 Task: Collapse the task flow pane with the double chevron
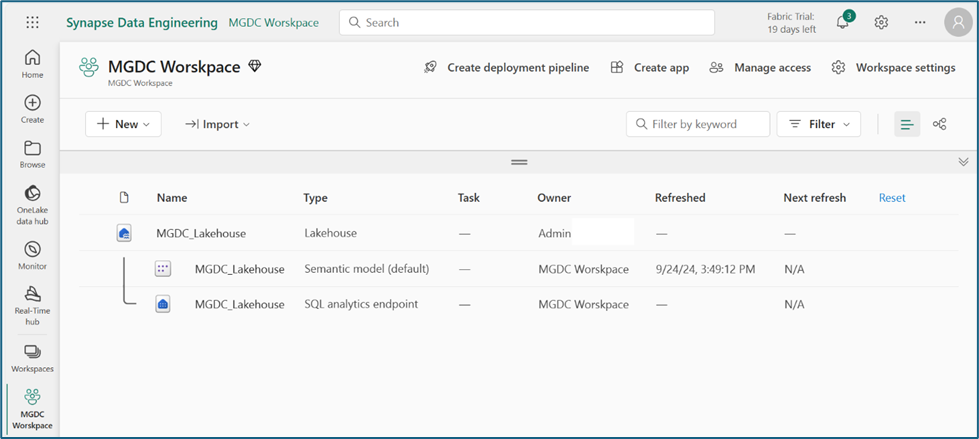click(963, 162)
